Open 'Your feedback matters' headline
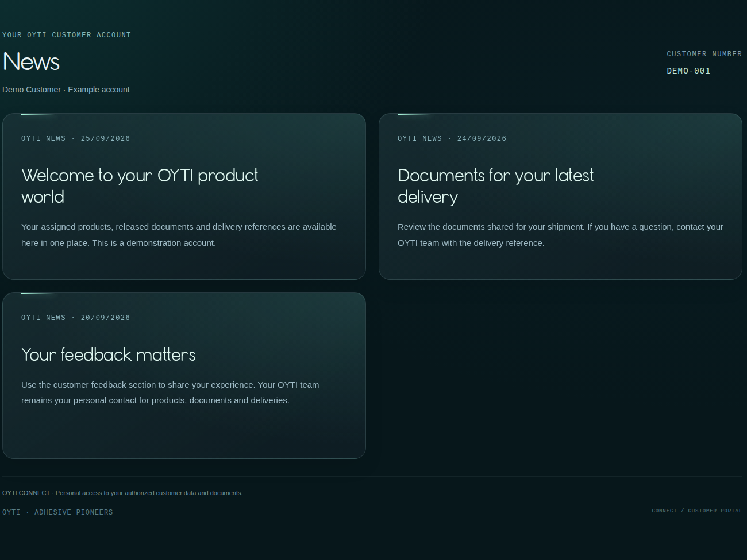This screenshot has width=747, height=560. click(x=109, y=354)
